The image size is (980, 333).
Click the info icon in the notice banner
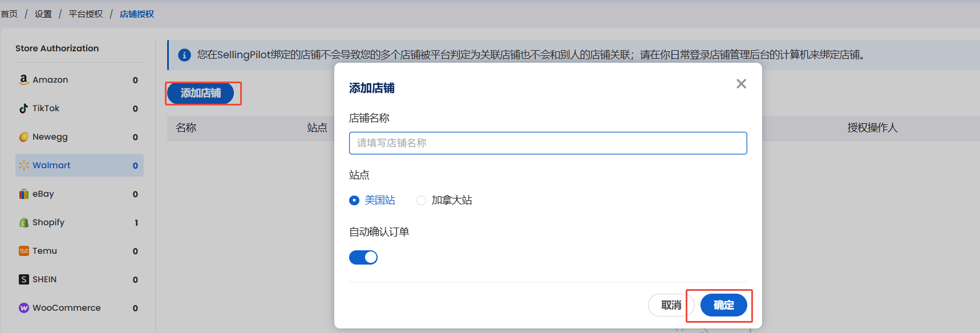click(x=184, y=55)
